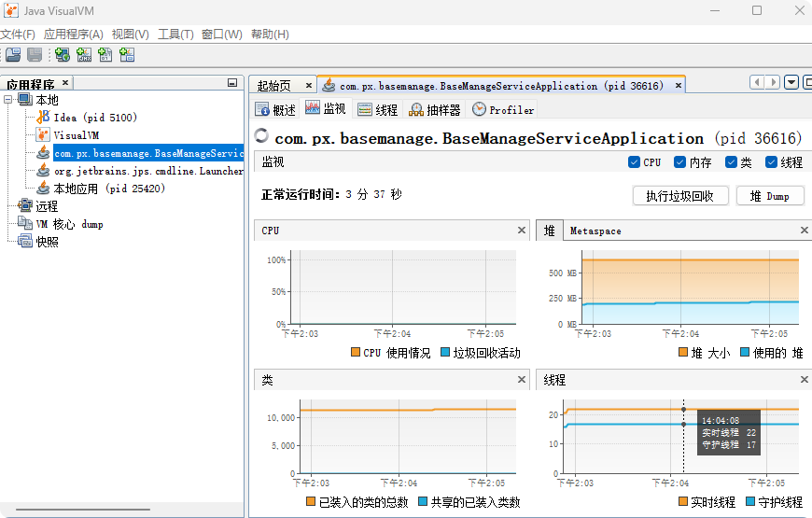Click the Idea application icon

click(x=43, y=117)
